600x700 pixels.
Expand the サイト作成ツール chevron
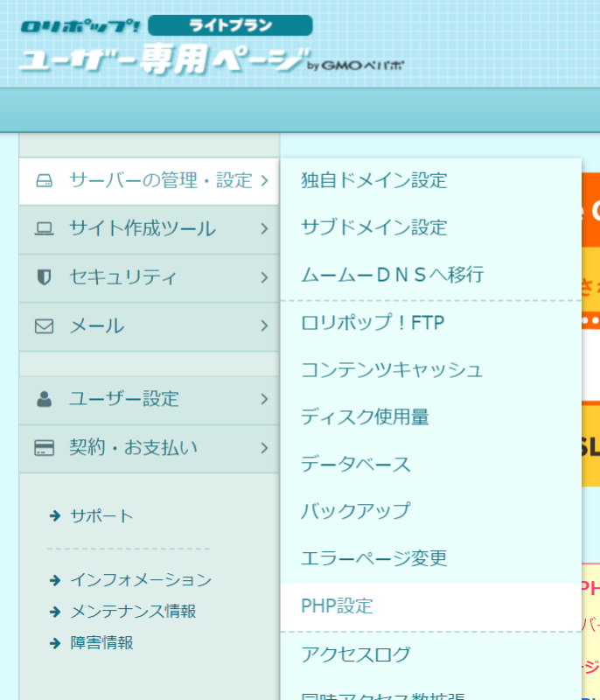(x=263, y=229)
